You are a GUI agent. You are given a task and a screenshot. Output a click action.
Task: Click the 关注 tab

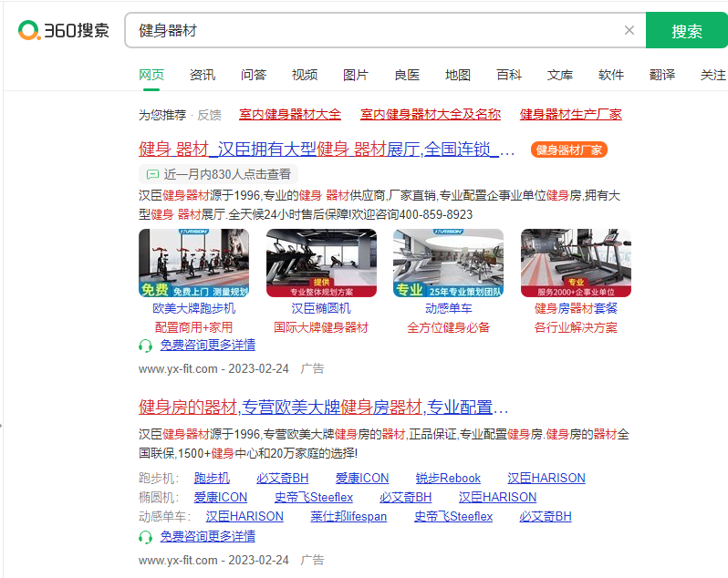(x=713, y=75)
